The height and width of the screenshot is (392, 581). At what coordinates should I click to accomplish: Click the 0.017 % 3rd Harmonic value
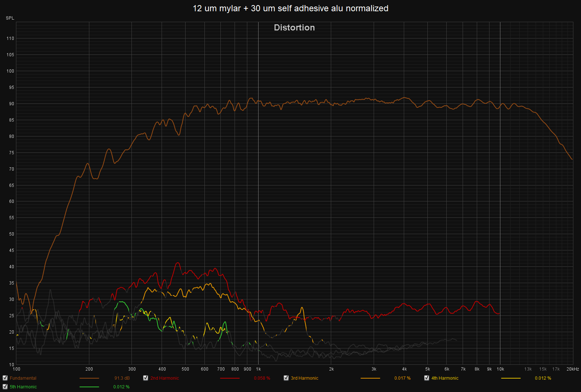[402, 378]
